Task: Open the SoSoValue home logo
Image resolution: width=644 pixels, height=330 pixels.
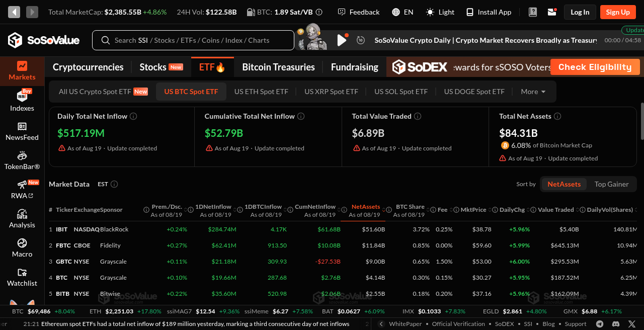Action: tap(44, 40)
